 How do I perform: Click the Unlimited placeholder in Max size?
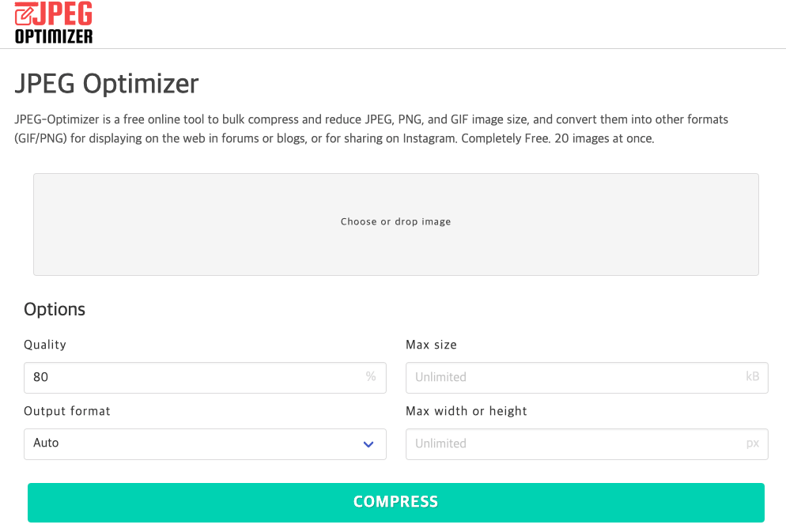click(x=441, y=377)
